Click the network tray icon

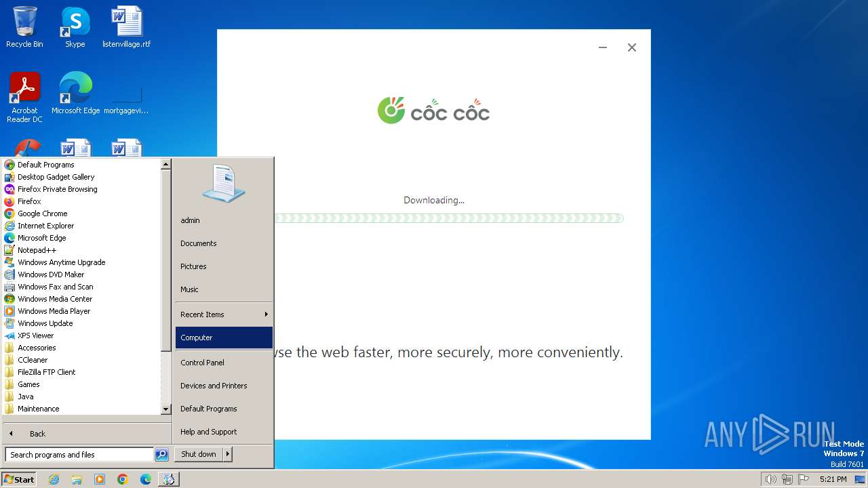[787, 479]
